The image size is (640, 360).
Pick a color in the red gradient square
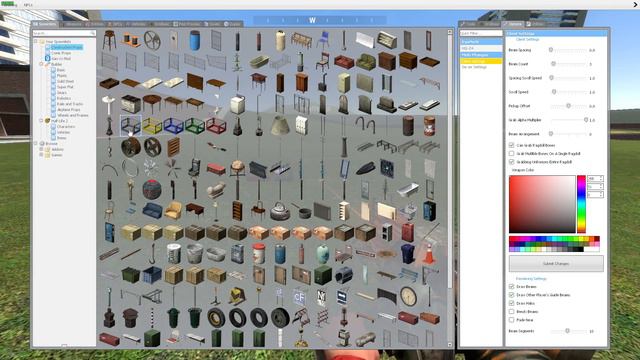click(542, 204)
